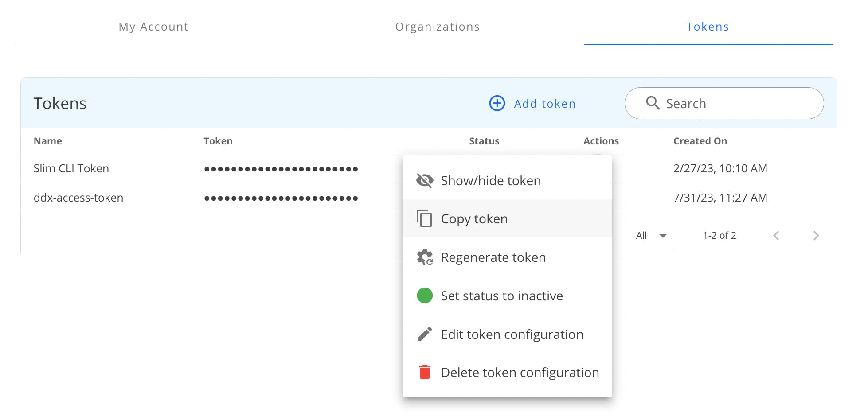The height and width of the screenshot is (420, 868).
Task: Click the magnifying glass search icon
Action: tap(653, 103)
